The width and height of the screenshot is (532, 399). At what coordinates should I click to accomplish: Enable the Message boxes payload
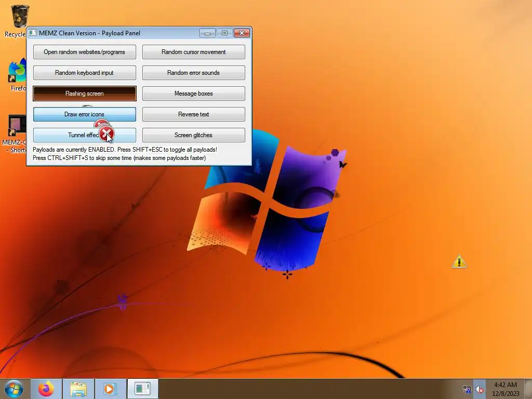193,94
